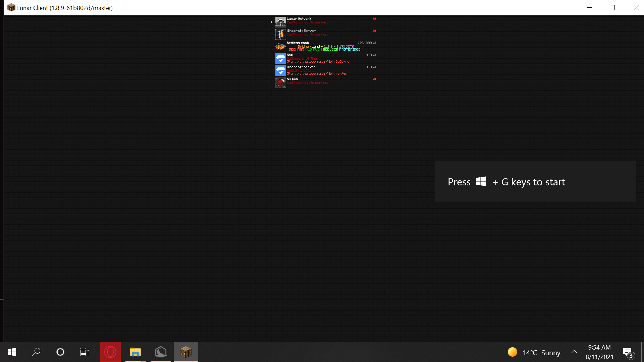Image resolution: width=644 pixels, height=362 pixels.
Task: Select the pchildp Minecraft Server entry
Action: (301, 67)
